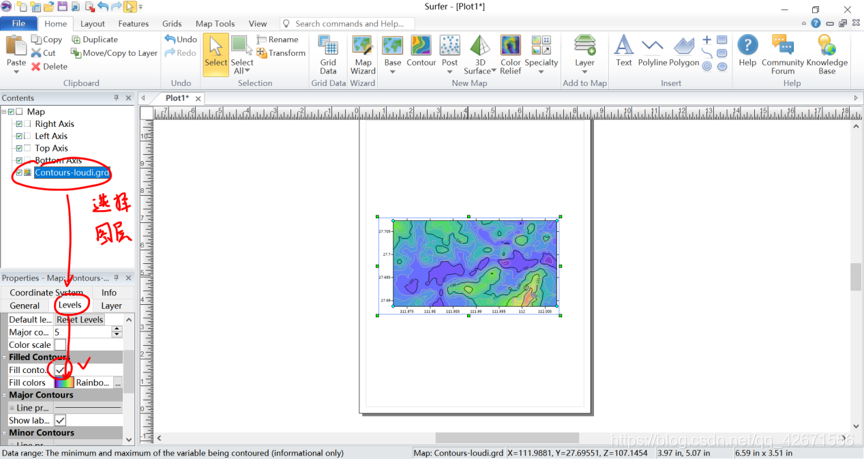Open the Knowledge Base
This screenshot has height=459, width=864.
827,54
